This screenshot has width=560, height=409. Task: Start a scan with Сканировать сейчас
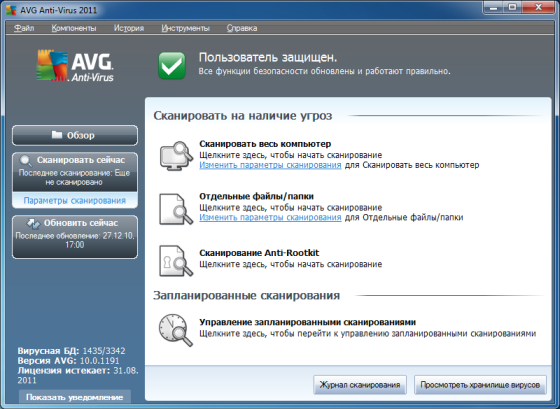[75, 172]
